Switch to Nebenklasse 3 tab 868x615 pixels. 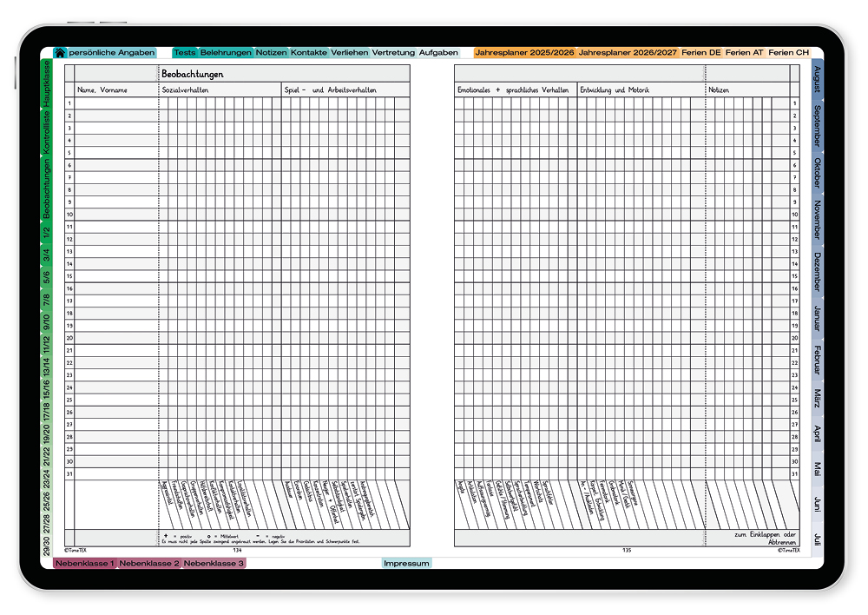click(214, 564)
